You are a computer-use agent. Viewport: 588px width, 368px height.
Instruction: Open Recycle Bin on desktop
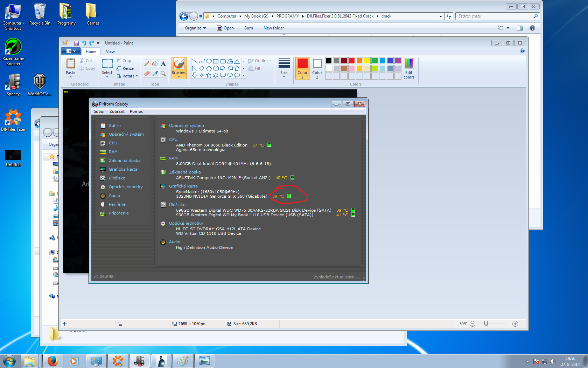[x=40, y=14]
